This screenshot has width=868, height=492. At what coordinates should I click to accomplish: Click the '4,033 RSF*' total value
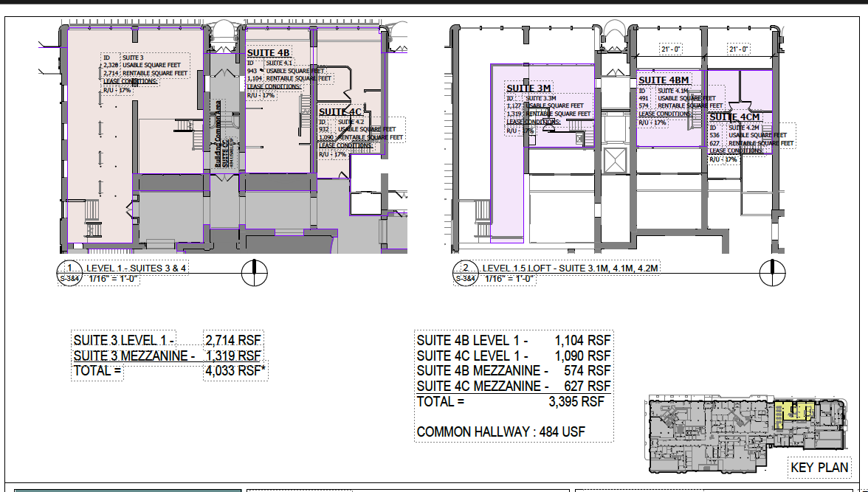236,371
